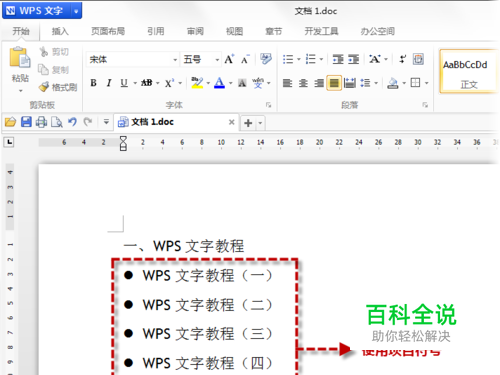
Task: Decrease font size with small A icon
Action: 245,59
